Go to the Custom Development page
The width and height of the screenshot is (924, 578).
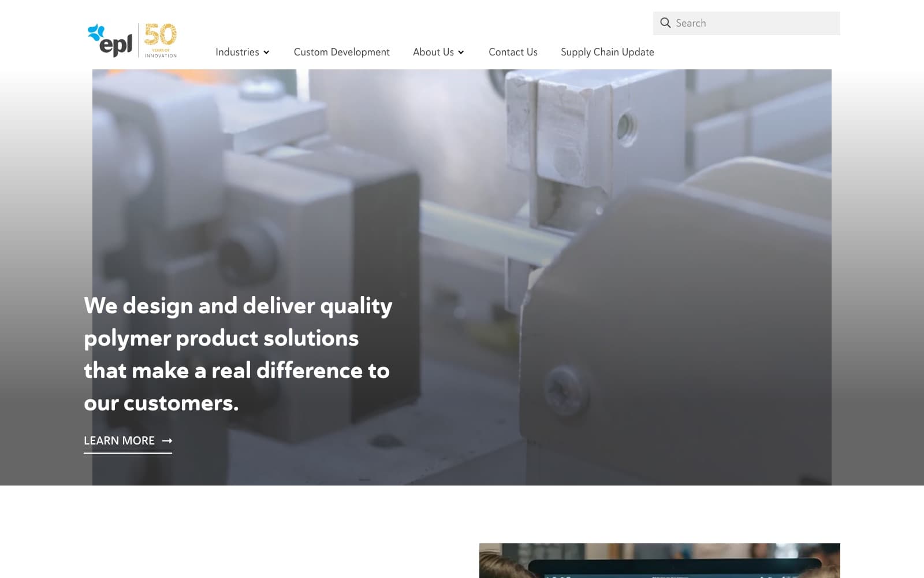click(341, 52)
